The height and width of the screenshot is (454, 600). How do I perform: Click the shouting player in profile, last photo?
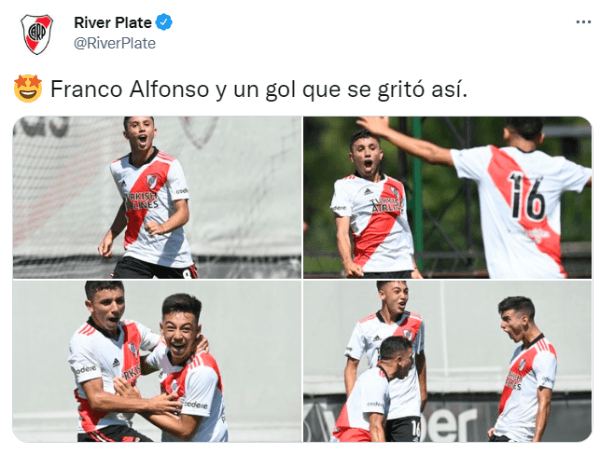(x=524, y=369)
